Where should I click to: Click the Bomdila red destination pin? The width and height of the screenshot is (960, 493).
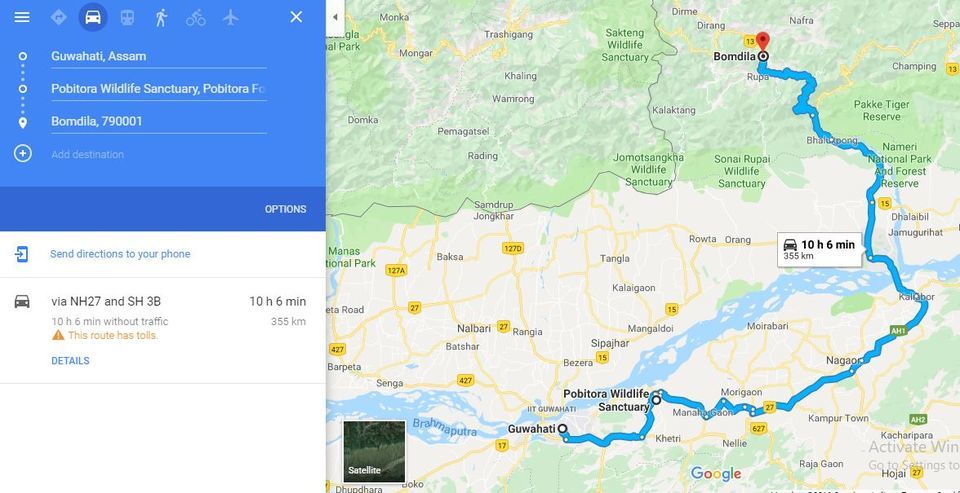pos(762,42)
